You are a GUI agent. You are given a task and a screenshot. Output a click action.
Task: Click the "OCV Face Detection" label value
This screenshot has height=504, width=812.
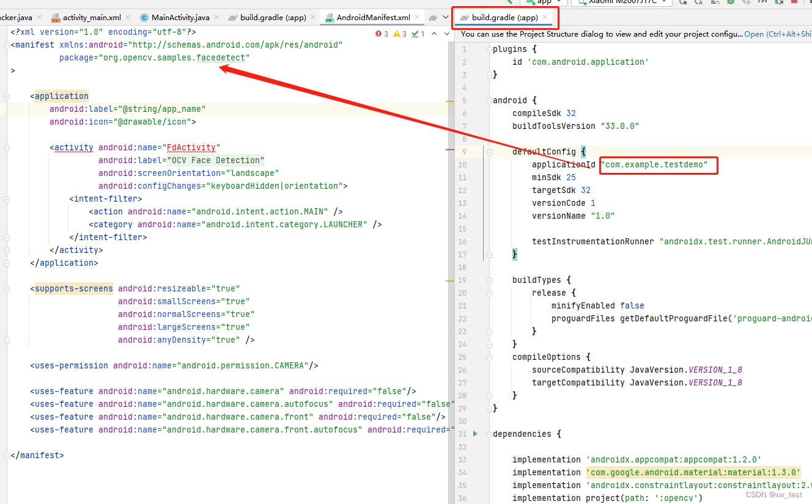tap(216, 160)
